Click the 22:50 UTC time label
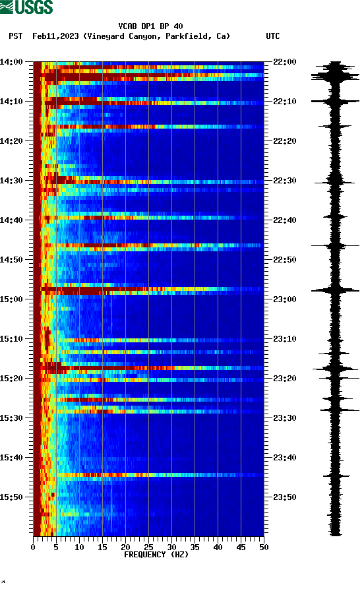The width and height of the screenshot is (364, 589). point(285,260)
